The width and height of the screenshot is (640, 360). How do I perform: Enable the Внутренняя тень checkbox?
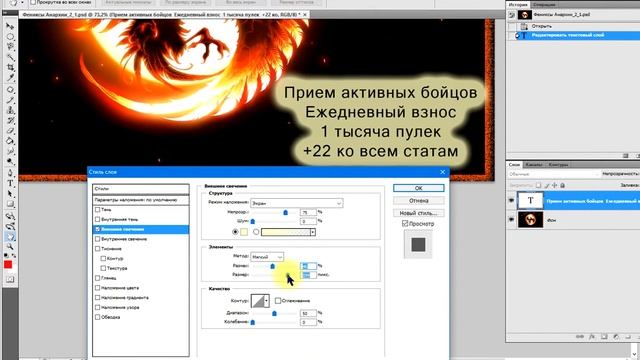[x=98, y=219]
